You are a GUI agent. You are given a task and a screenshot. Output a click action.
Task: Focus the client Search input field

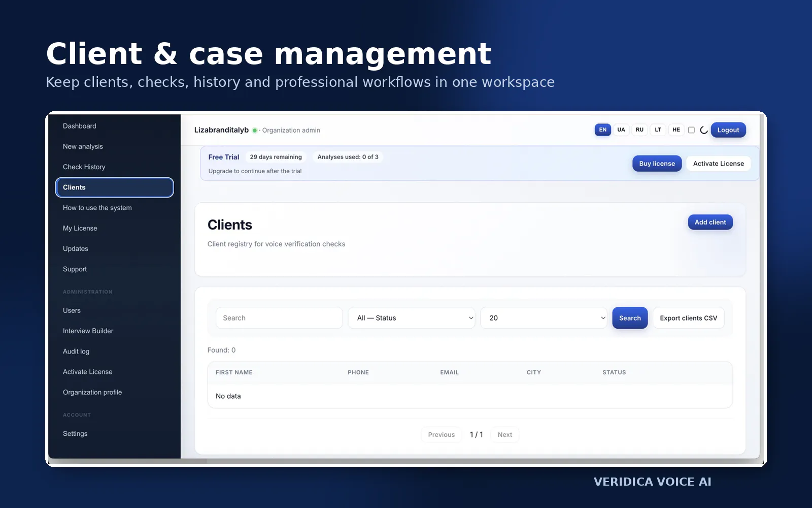click(x=279, y=318)
